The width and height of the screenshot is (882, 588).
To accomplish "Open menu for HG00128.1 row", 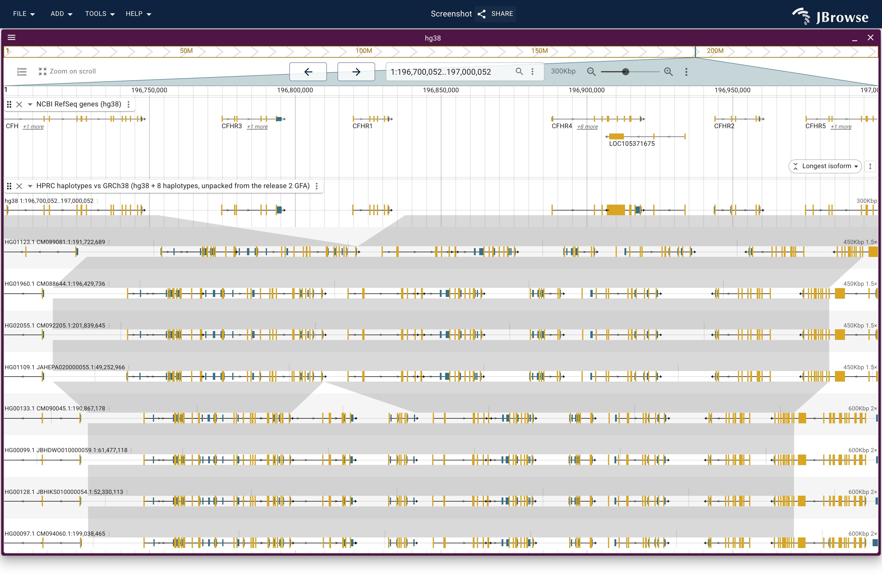I will click(127, 492).
